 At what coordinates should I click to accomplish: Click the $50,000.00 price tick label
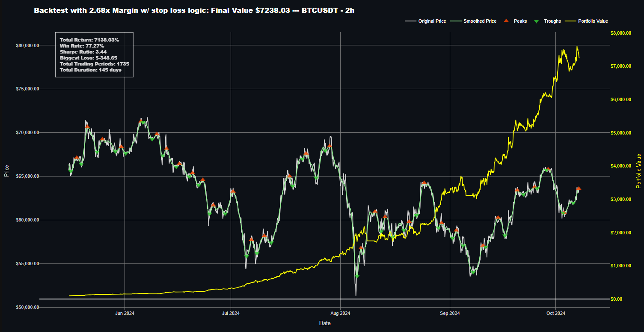coord(27,308)
